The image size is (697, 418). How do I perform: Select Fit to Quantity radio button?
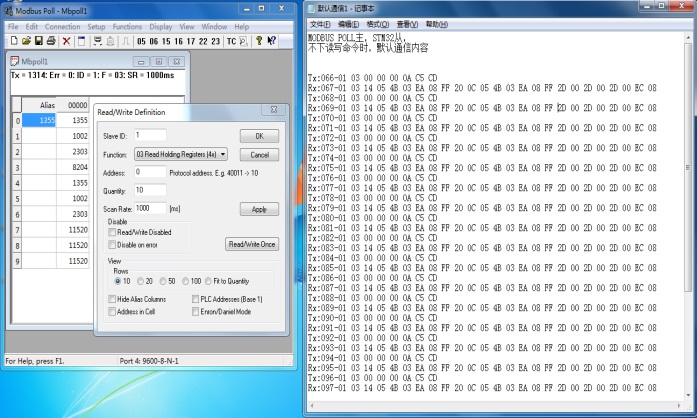(208, 281)
